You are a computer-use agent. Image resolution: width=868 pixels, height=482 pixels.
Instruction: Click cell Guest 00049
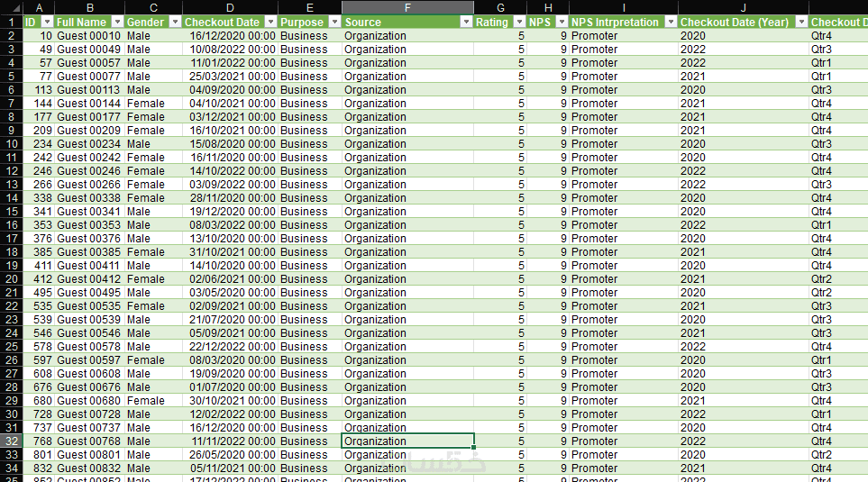pos(88,50)
